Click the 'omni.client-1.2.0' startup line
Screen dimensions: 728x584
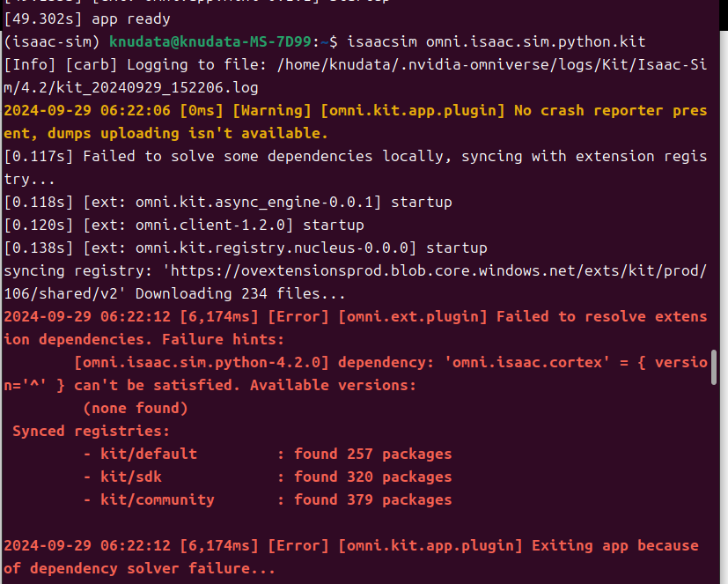click(183, 225)
